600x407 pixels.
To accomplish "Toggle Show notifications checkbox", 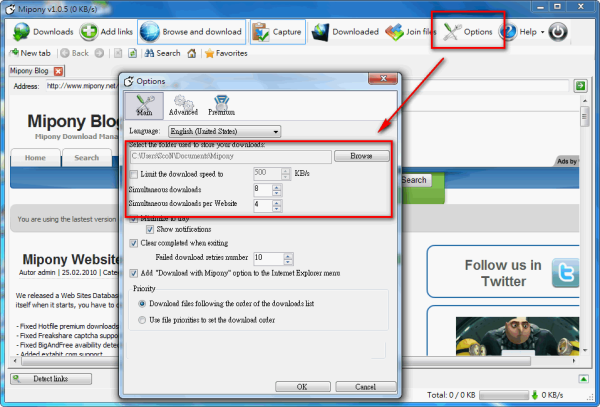I will (x=150, y=230).
